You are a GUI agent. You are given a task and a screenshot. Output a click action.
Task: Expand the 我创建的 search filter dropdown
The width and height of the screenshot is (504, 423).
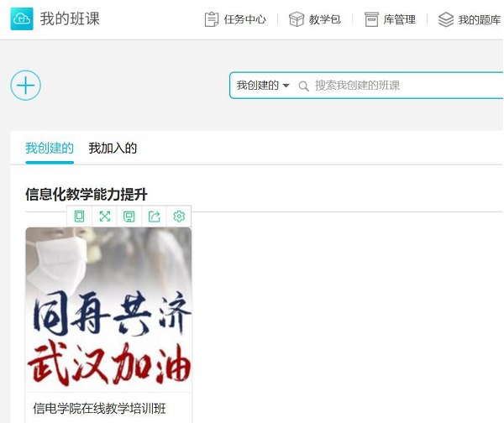262,86
